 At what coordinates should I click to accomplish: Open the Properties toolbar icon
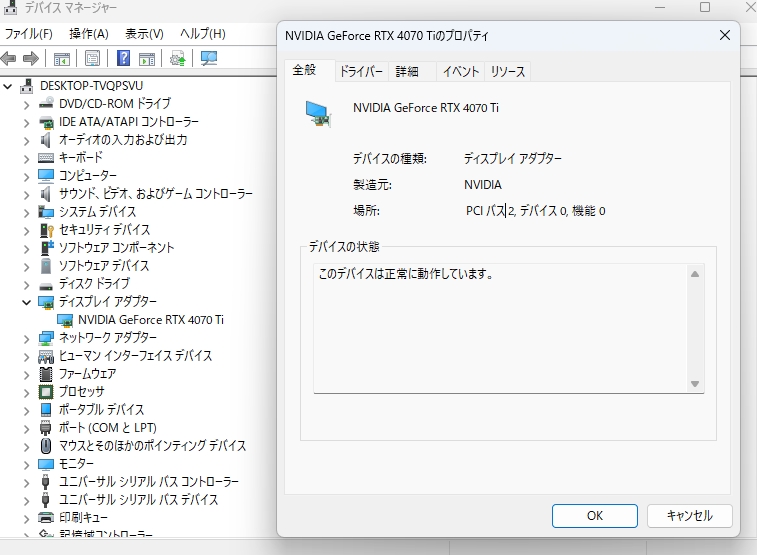(92, 59)
